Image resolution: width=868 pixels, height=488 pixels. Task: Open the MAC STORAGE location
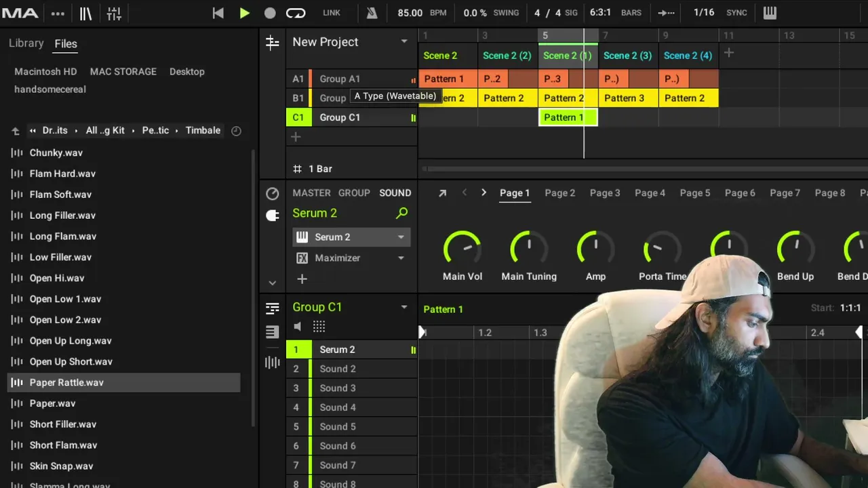pos(123,71)
